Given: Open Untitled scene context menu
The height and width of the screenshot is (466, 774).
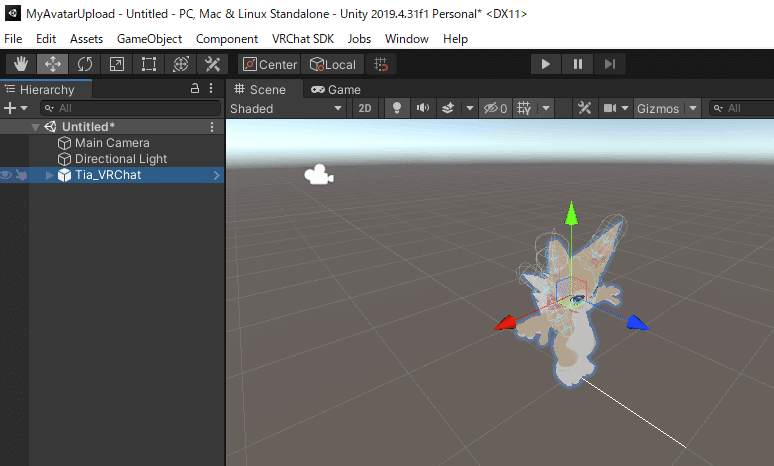Looking at the screenshot, I should click(212, 127).
